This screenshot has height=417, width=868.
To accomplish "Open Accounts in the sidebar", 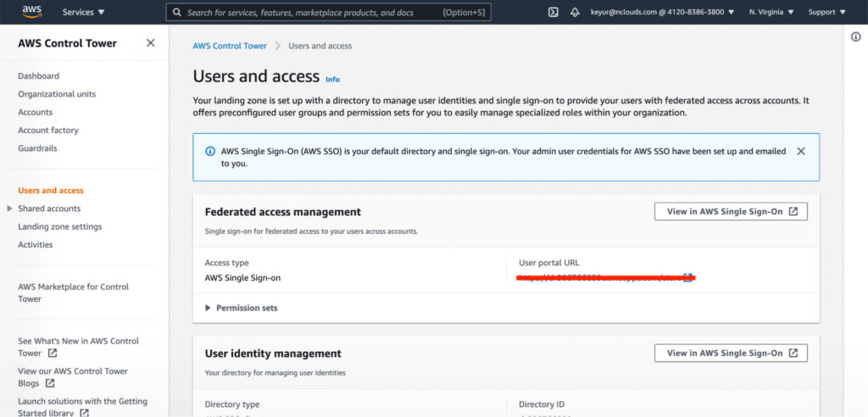I will [35, 113].
